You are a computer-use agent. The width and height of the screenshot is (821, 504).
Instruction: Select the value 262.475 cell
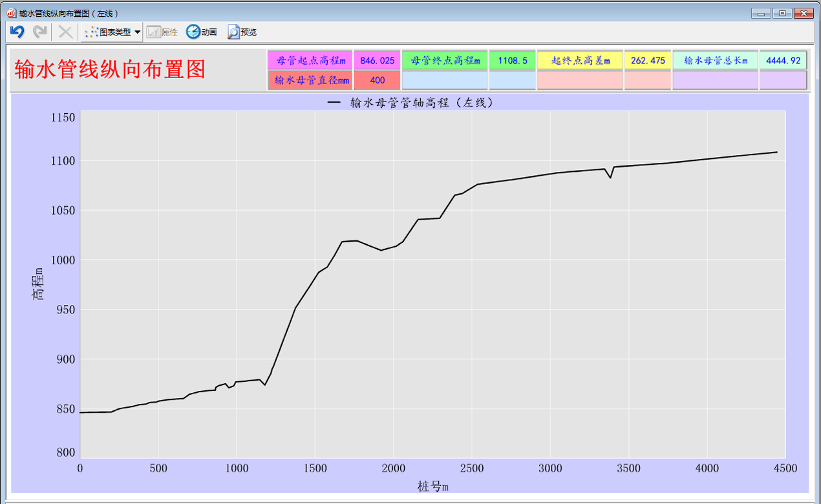648,61
